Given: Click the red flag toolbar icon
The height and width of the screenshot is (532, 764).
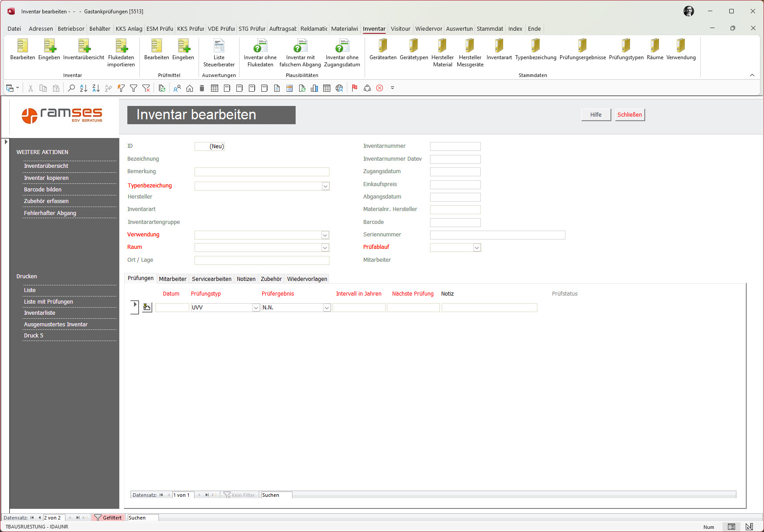Looking at the screenshot, I should (x=354, y=88).
